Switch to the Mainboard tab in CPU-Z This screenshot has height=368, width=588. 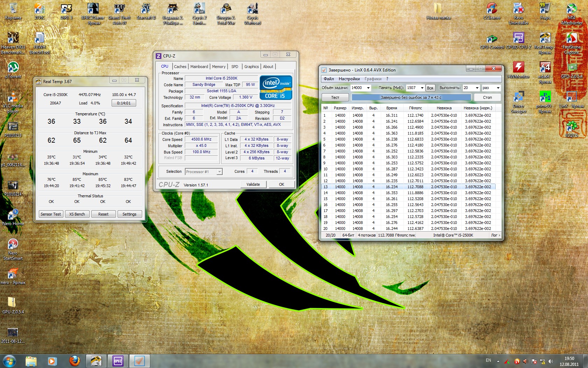tap(199, 67)
